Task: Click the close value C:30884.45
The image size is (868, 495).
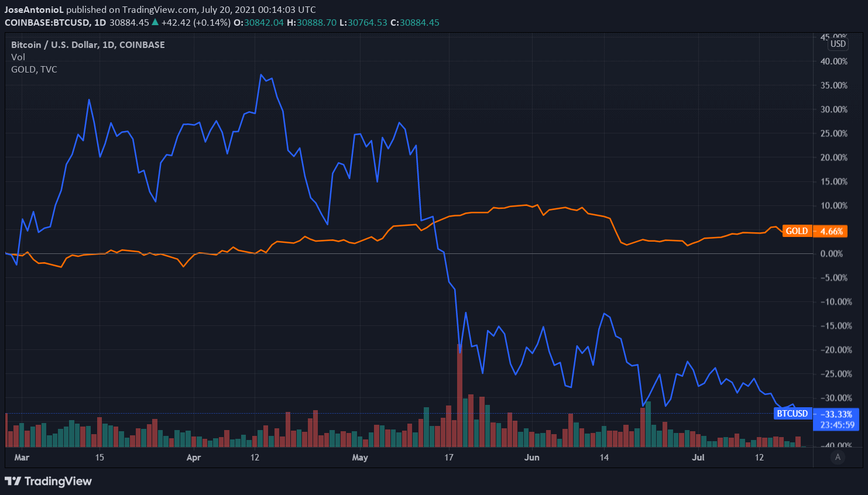Action: coord(415,22)
